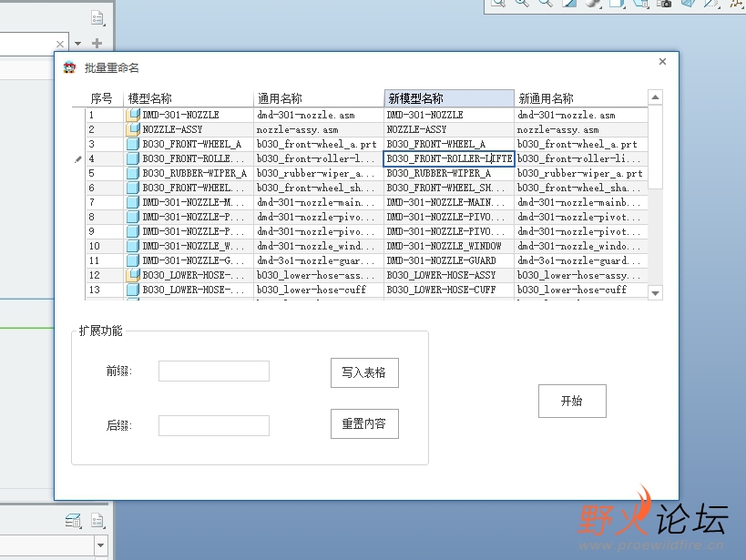Select new model name cell B030_RUBBER-WIPER_A
This screenshot has height=560, width=746.
(x=449, y=173)
